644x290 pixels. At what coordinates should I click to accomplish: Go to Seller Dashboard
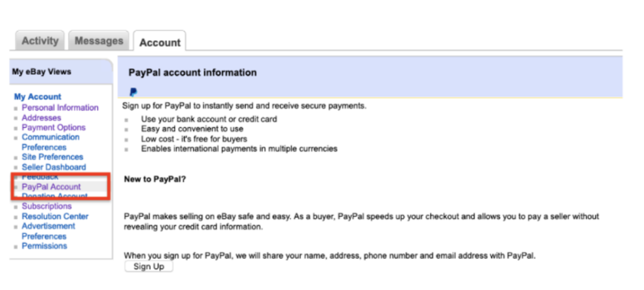[53, 167]
